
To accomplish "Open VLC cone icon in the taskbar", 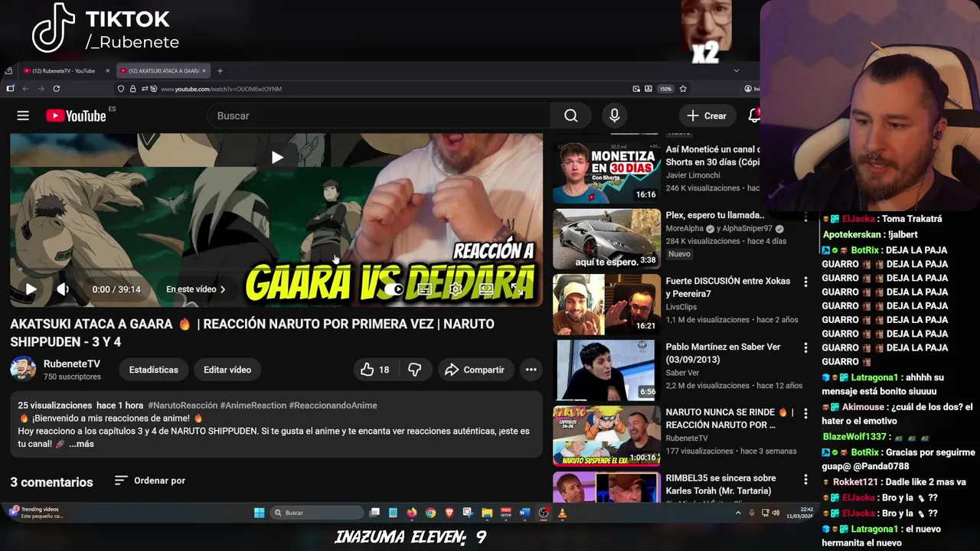I will (x=562, y=513).
